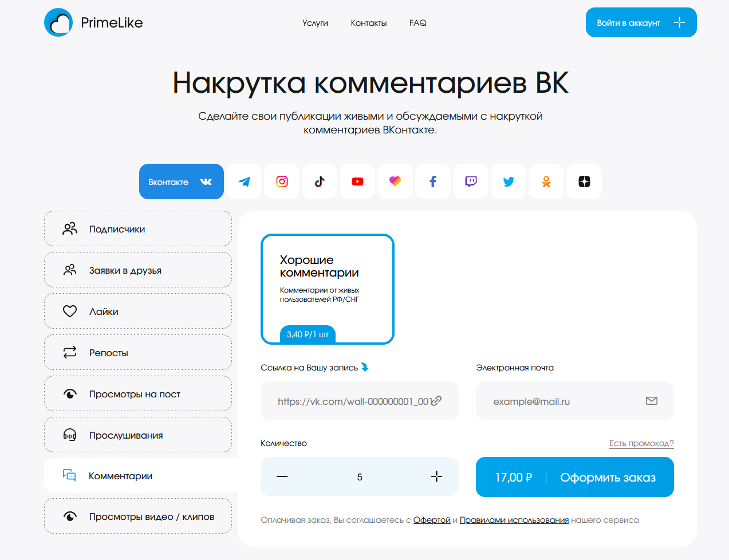Switch to the Вконтакте tab
This screenshot has height=560, width=729.
[182, 182]
